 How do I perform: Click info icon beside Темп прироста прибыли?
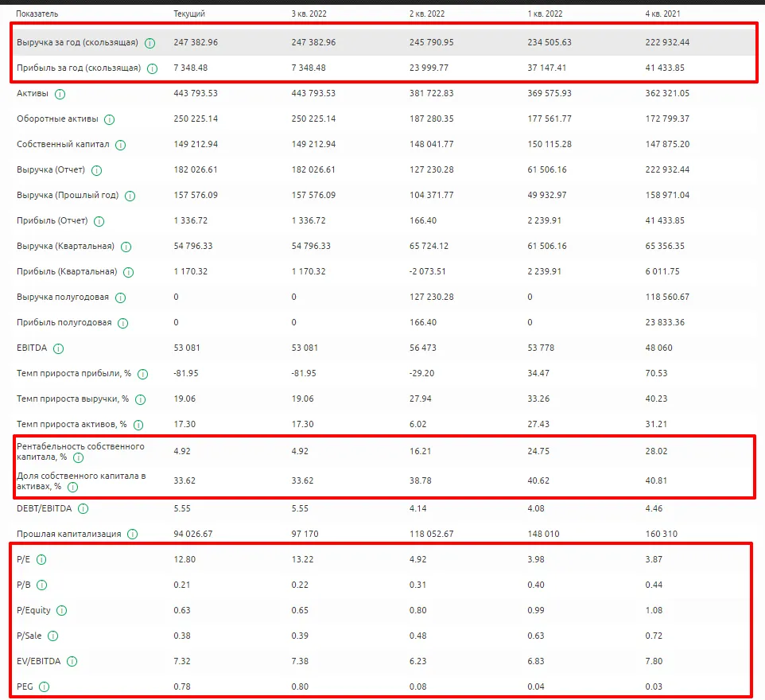142,375
